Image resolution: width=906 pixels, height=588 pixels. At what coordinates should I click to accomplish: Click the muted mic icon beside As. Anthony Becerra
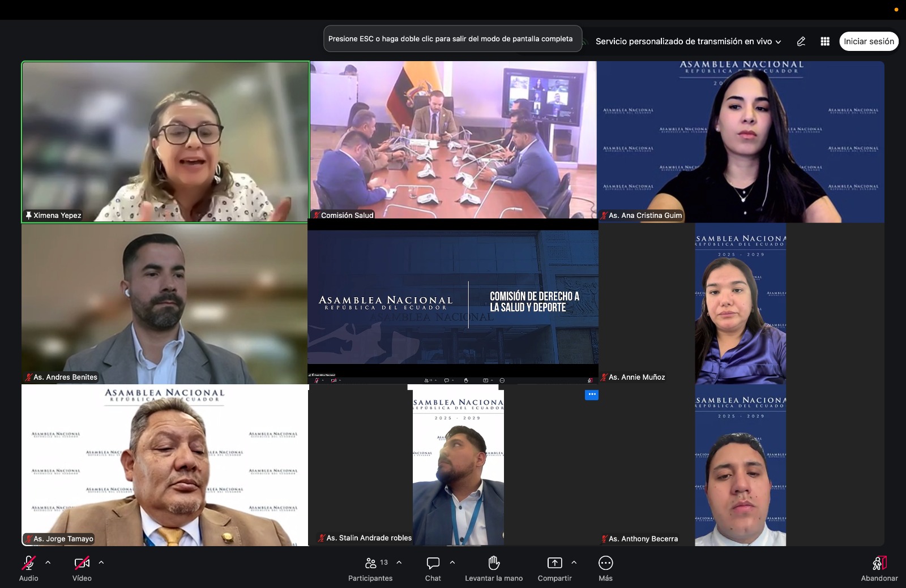point(604,539)
